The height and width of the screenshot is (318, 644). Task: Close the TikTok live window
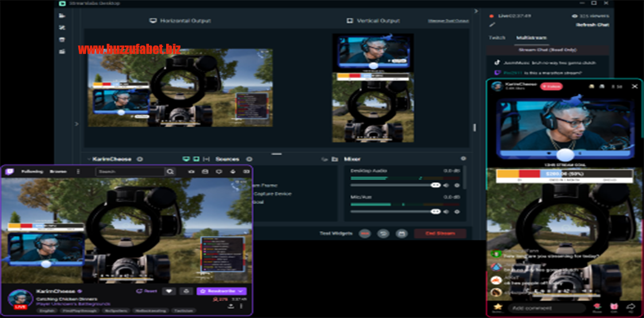pyautogui.click(x=635, y=86)
